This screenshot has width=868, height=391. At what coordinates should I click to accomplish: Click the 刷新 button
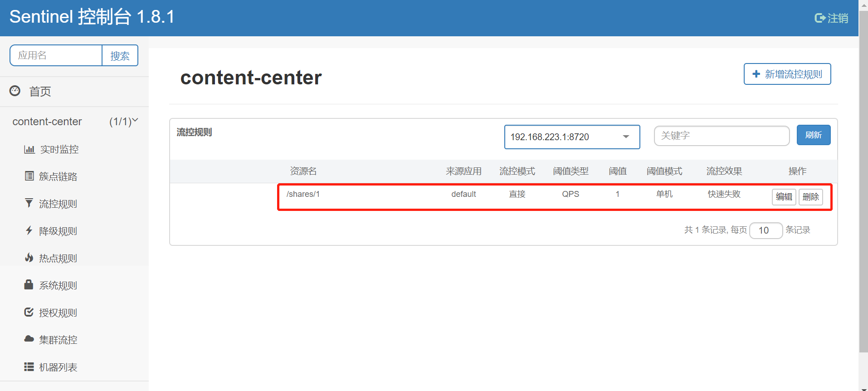(814, 135)
